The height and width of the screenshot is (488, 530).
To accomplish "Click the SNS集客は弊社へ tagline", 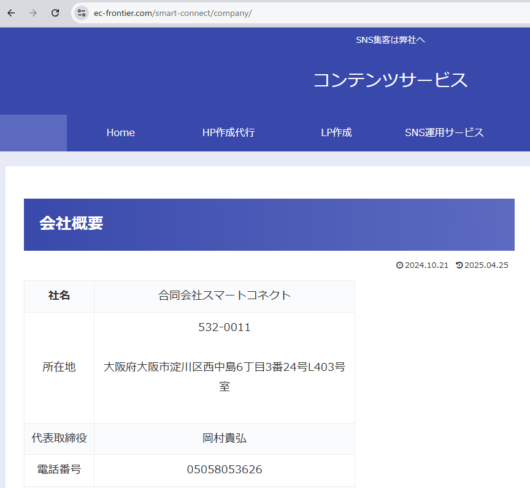I will coord(390,40).
